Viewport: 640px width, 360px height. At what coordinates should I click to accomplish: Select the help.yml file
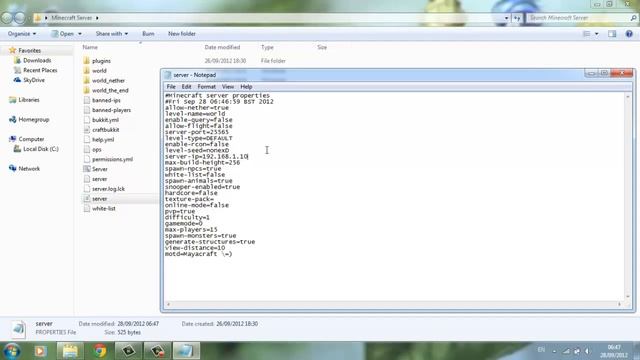pos(103,140)
